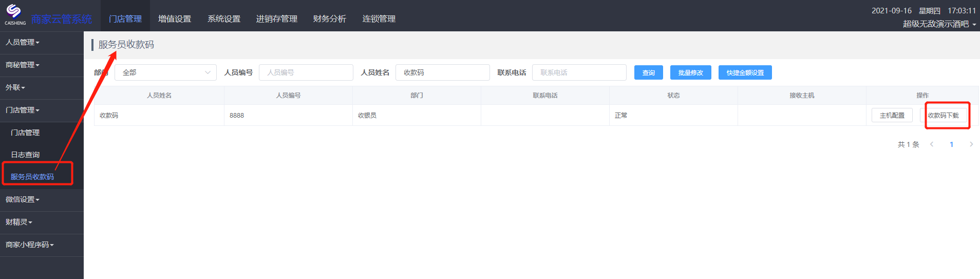
Task: Click the 收银员 department cell
Action: point(417,115)
